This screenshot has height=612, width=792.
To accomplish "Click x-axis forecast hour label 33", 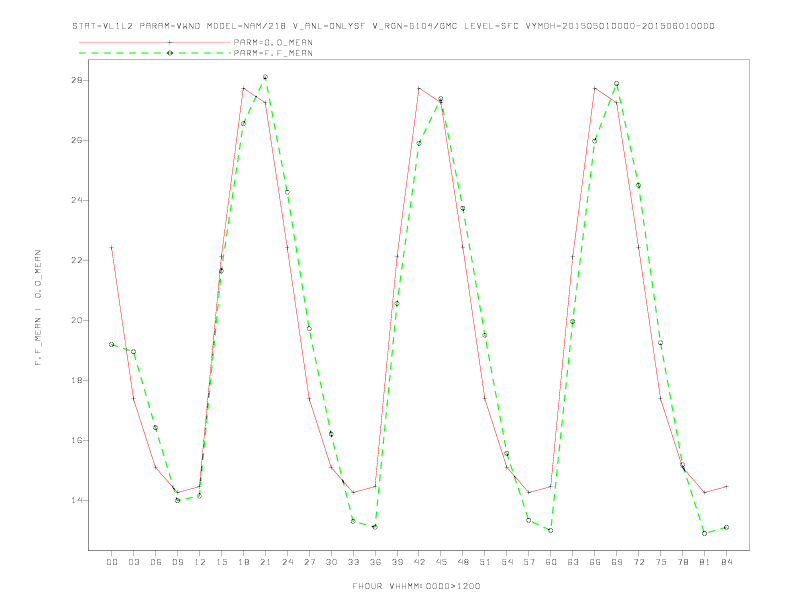I will coord(353,562).
